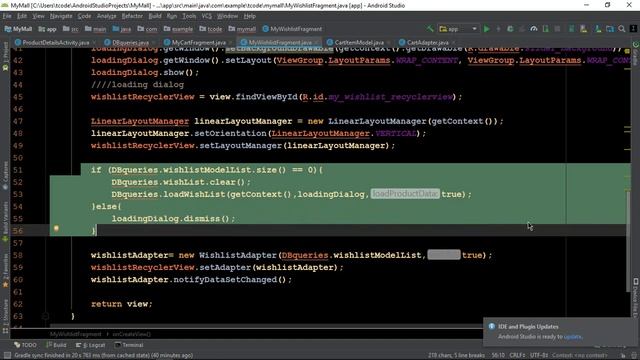Click the file encoding UTF-8 status item
This screenshot has height=360, width=640.
pos(539,356)
